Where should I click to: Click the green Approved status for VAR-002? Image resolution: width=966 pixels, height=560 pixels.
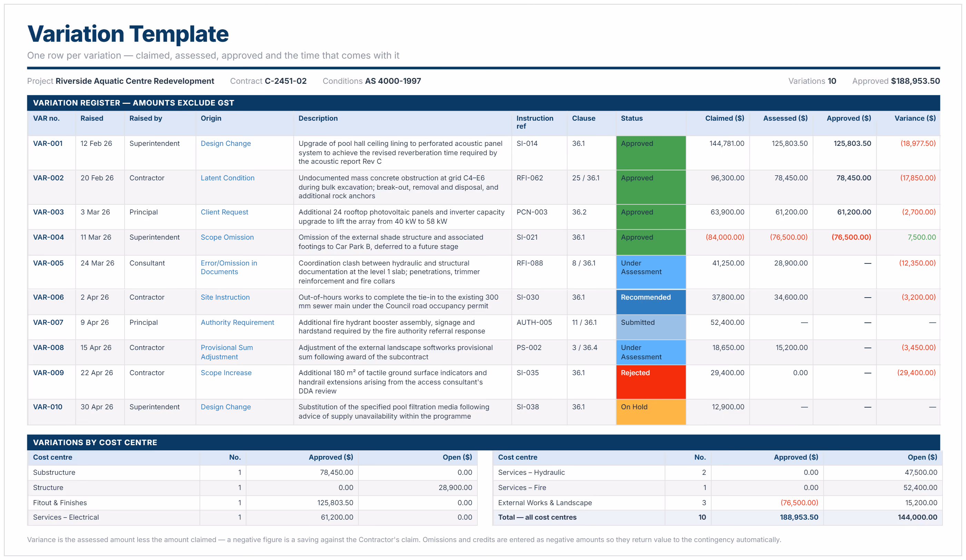651,187
